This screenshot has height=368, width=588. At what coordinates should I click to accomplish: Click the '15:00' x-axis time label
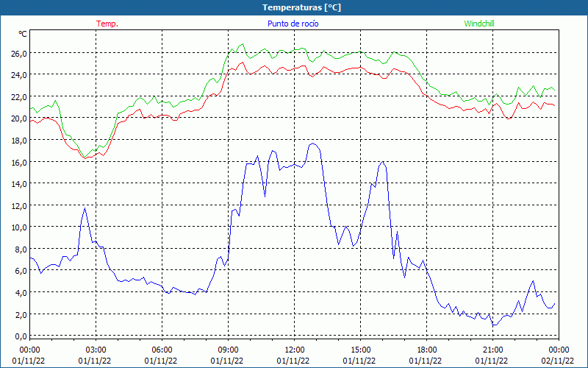tap(360, 350)
